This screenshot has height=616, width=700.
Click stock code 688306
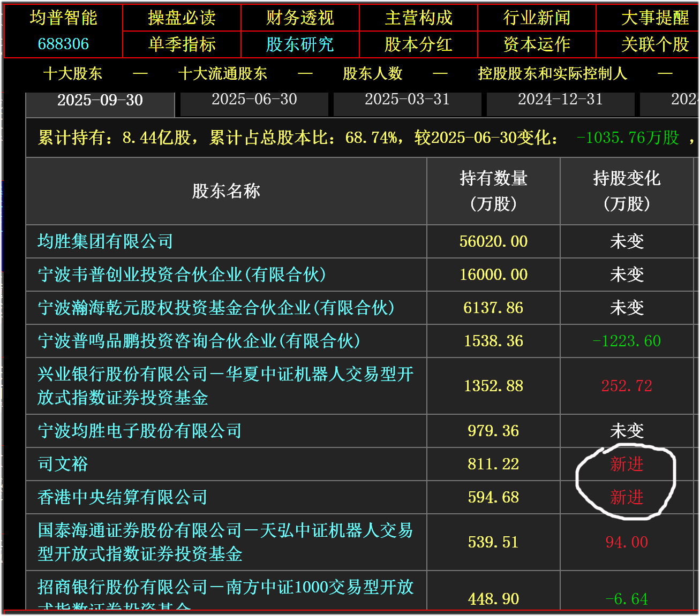63,44
